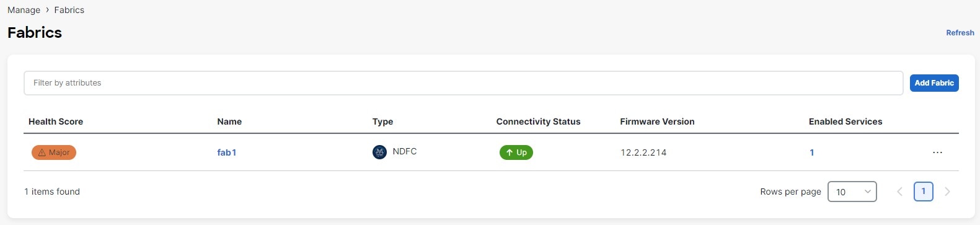This screenshot has width=980, height=225.
Task: Sort by the Health Score column header
Action: (56, 121)
